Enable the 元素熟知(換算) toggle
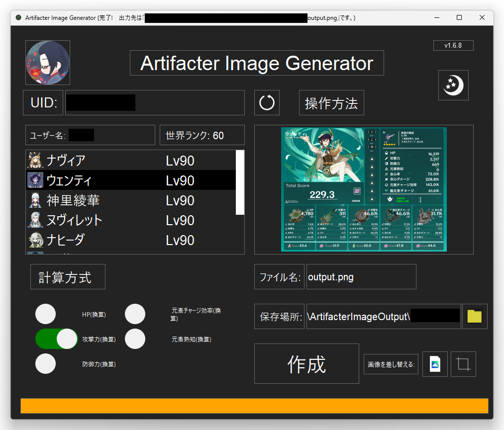The image size is (504, 430). pos(135,339)
